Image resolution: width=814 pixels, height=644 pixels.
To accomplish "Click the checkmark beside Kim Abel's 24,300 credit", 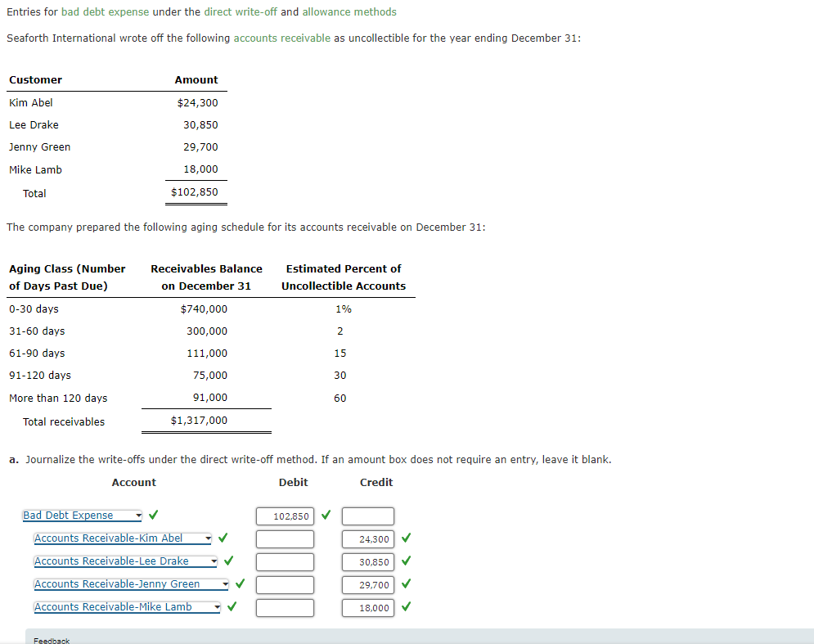I will 406,538.
